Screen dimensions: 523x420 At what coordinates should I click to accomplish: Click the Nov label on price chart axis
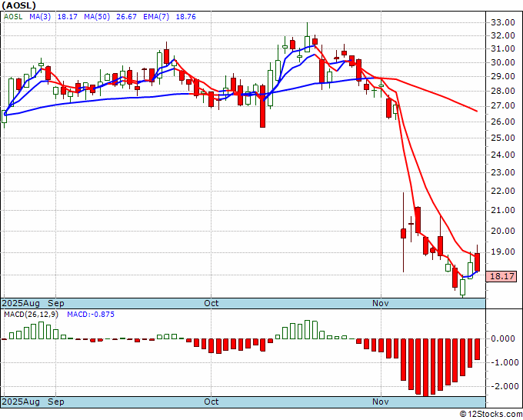380,303
